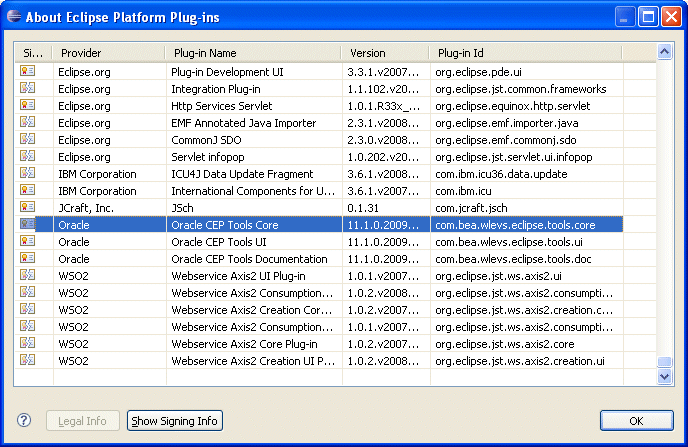Select version 1.0.1.R33x_... cell
Image resolution: width=688 pixels, height=447 pixels.
click(x=386, y=106)
